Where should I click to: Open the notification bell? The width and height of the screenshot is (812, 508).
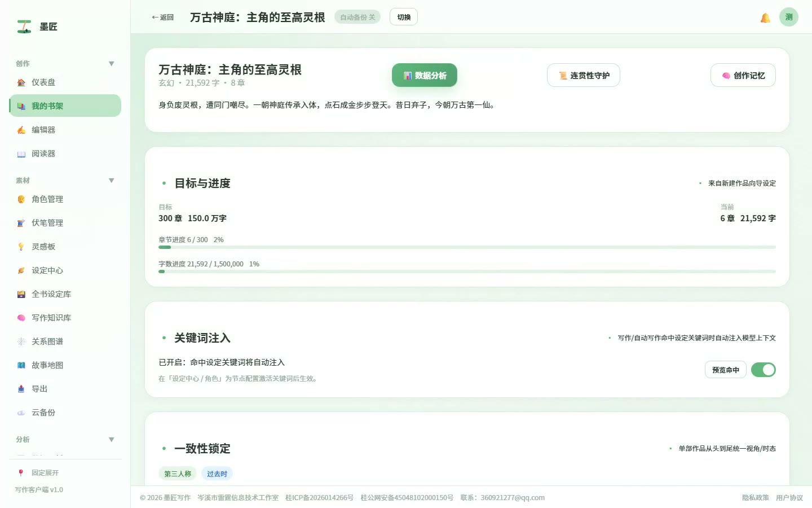pyautogui.click(x=765, y=17)
